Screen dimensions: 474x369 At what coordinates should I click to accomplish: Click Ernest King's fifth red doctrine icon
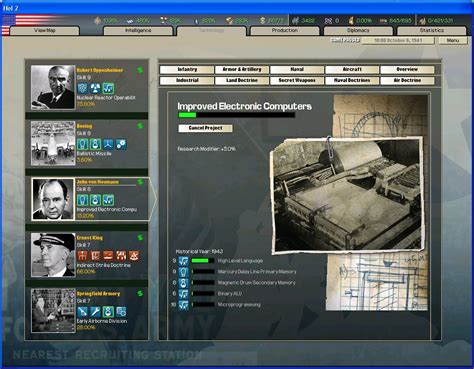(134, 256)
